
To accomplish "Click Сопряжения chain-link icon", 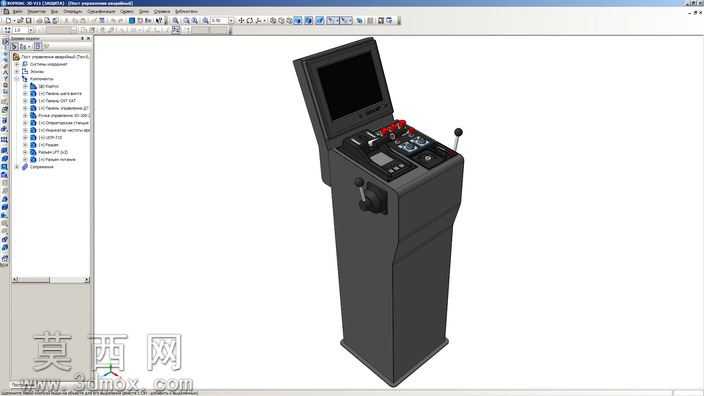I will (25, 167).
